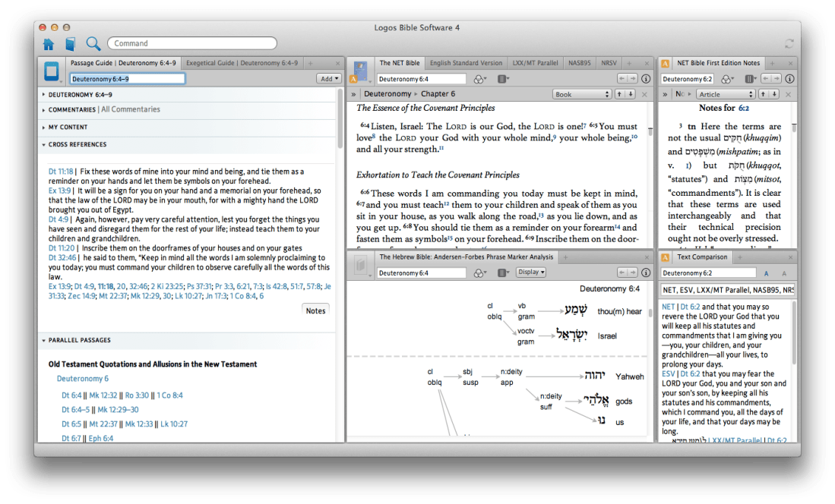835x504 pixels.
Task: Click the Command input box
Action: (191, 43)
